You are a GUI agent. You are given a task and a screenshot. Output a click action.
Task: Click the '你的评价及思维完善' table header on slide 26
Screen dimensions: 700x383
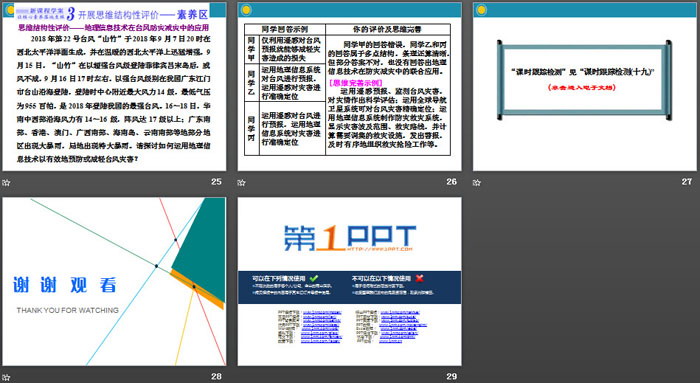[387, 29]
